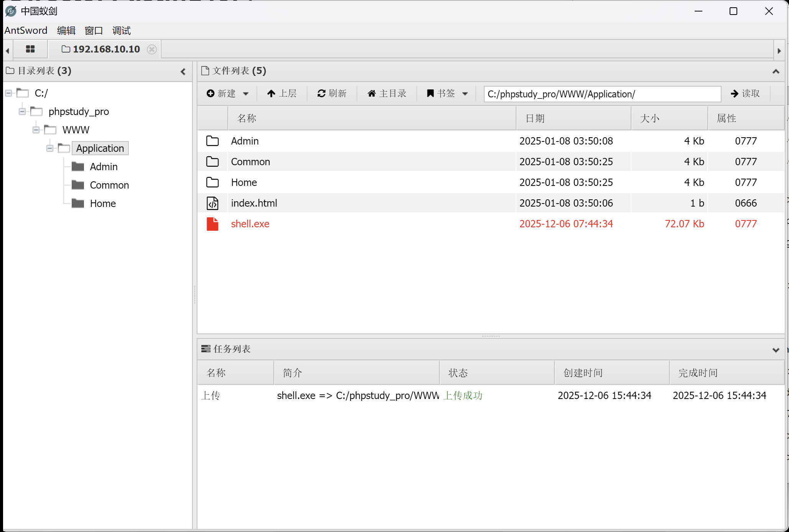Collapse the task list panel chevron
The height and width of the screenshot is (532, 789).
(x=776, y=350)
